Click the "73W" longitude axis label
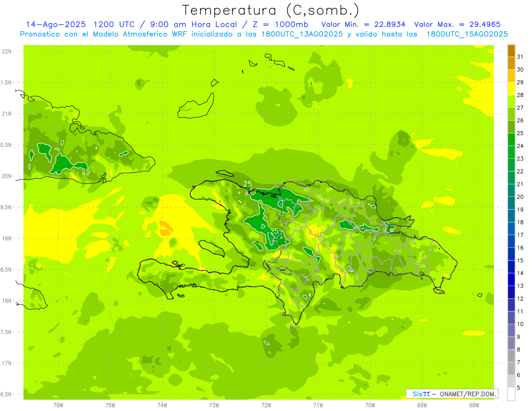Viewport: 532px width, 411px height. [x=214, y=405]
